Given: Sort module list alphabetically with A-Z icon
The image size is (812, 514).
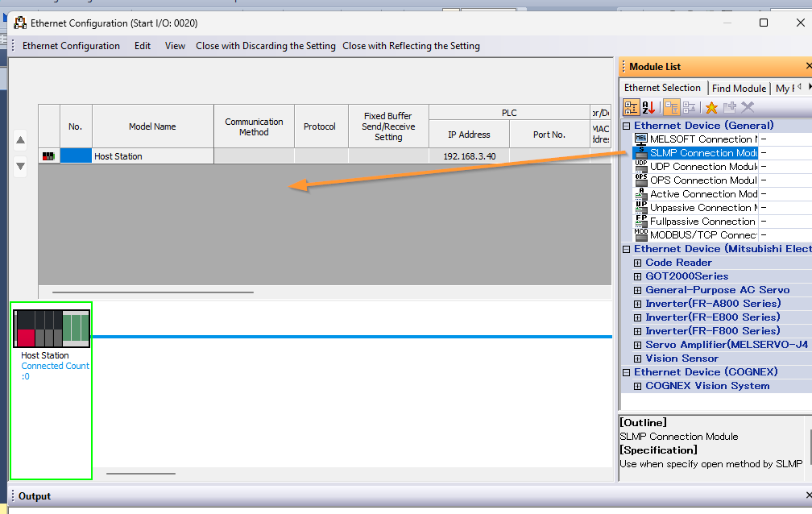Looking at the screenshot, I should (x=649, y=107).
